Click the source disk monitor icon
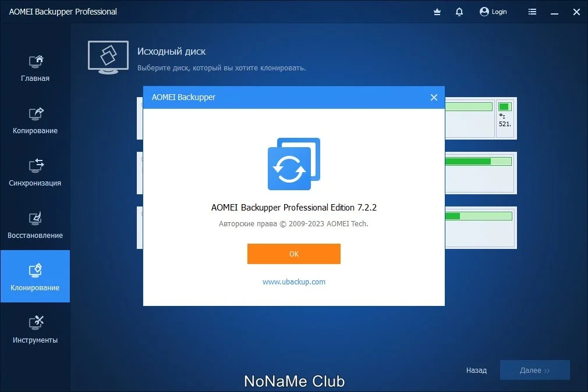The image size is (588, 392). click(108, 58)
